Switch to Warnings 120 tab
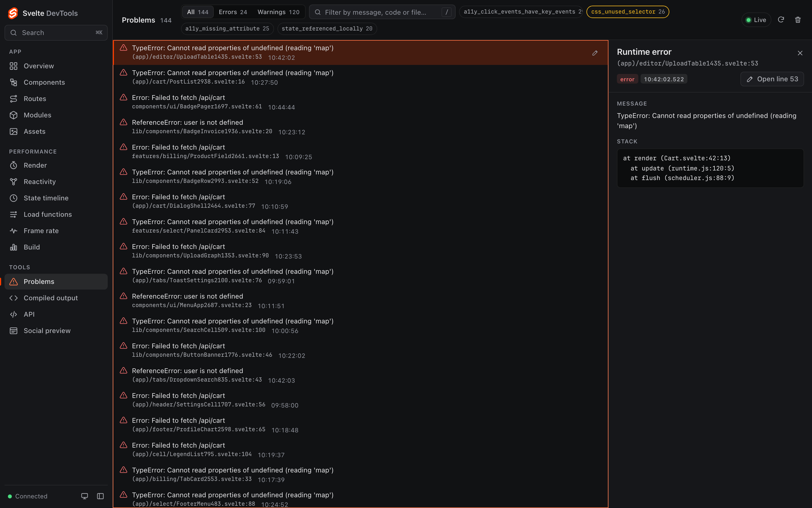The image size is (812, 508). tap(279, 12)
